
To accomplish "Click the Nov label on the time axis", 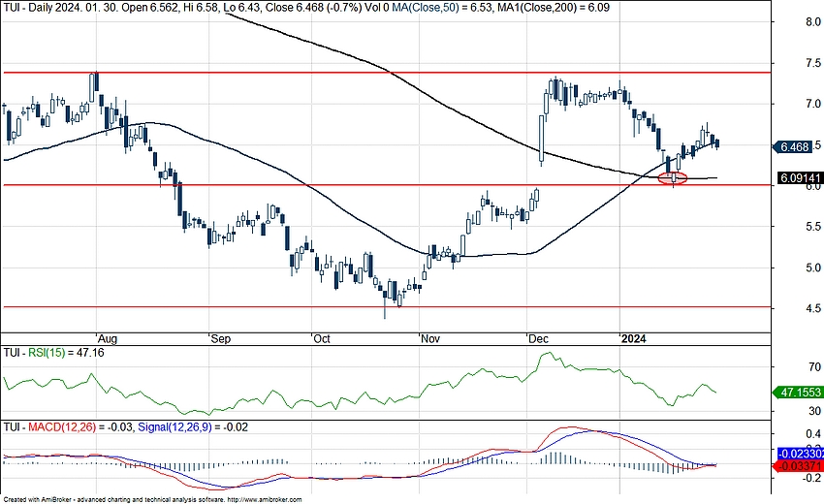I will click(x=430, y=339).
